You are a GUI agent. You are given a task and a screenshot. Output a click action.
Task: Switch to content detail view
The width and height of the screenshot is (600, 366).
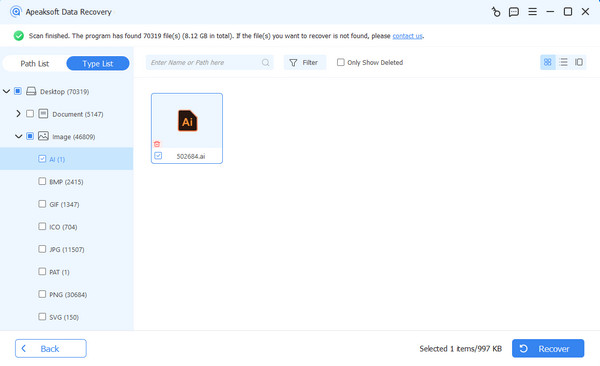[x=579, y=62]
